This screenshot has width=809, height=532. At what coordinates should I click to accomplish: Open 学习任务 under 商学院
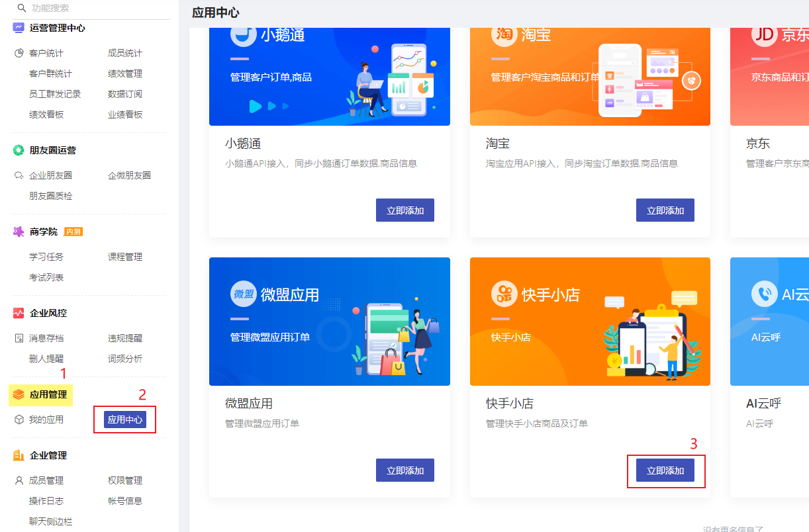(46, 257)
